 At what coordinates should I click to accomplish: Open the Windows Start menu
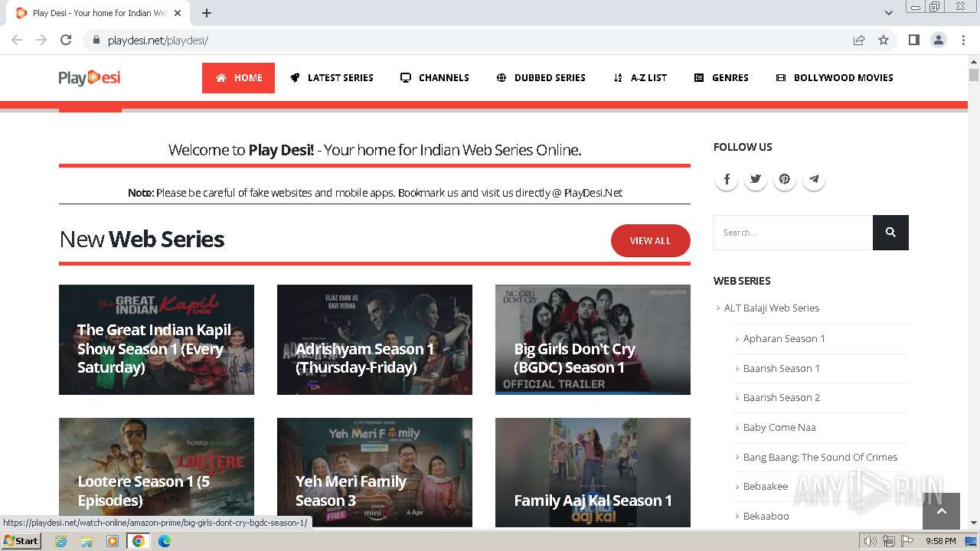click(x=21, y=541)
